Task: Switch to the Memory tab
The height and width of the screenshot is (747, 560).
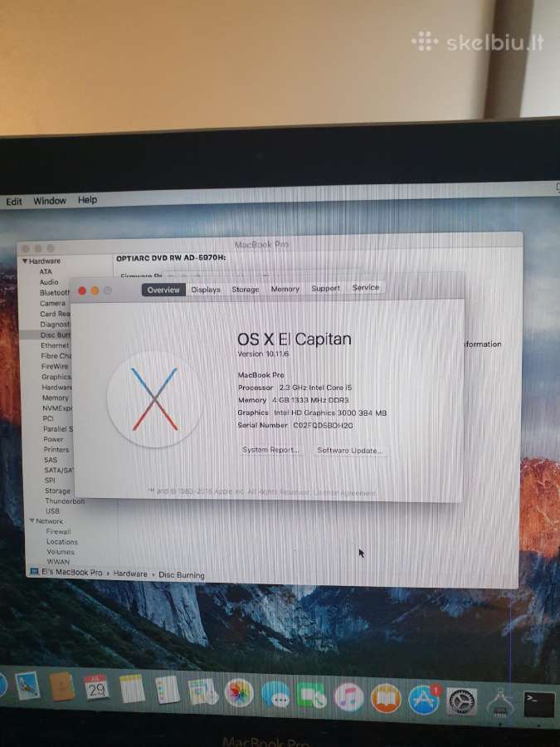Action: point(285,289)
